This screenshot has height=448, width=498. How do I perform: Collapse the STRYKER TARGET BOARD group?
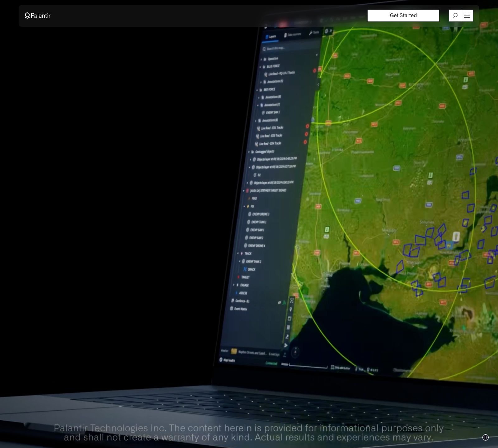[244, 191]
